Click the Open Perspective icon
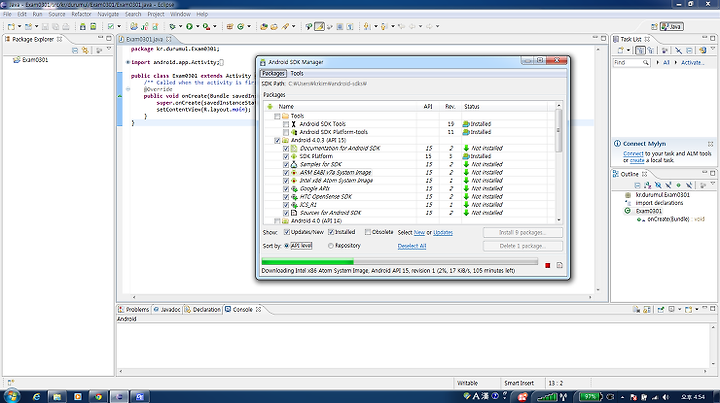720x403 pixels. click(x=654, y=27)
